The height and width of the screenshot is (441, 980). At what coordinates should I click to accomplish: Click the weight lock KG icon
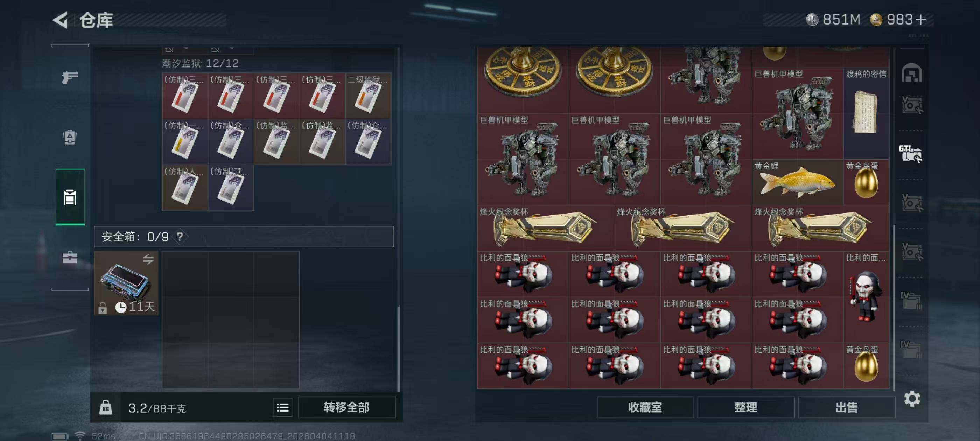point(106,407)
